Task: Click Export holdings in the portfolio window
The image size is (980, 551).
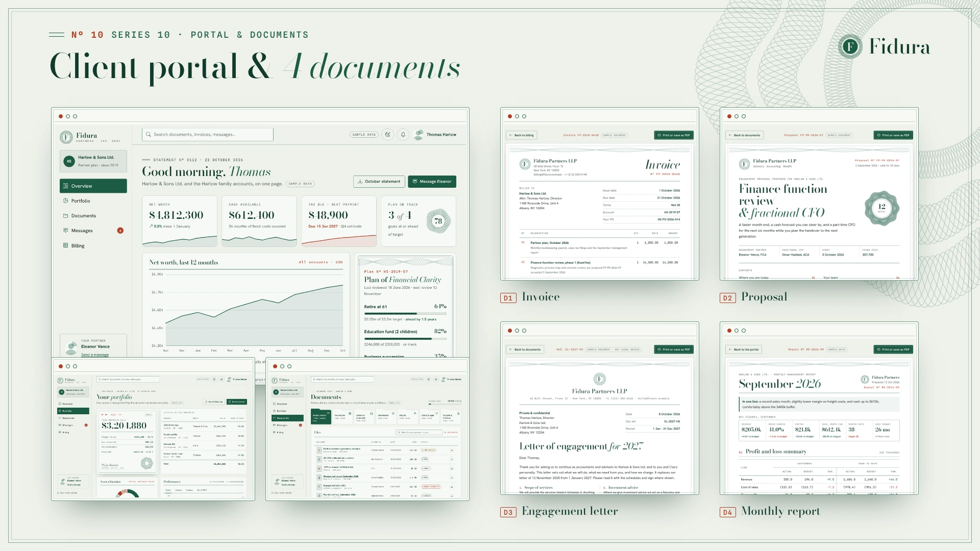Action: [214, 402]
